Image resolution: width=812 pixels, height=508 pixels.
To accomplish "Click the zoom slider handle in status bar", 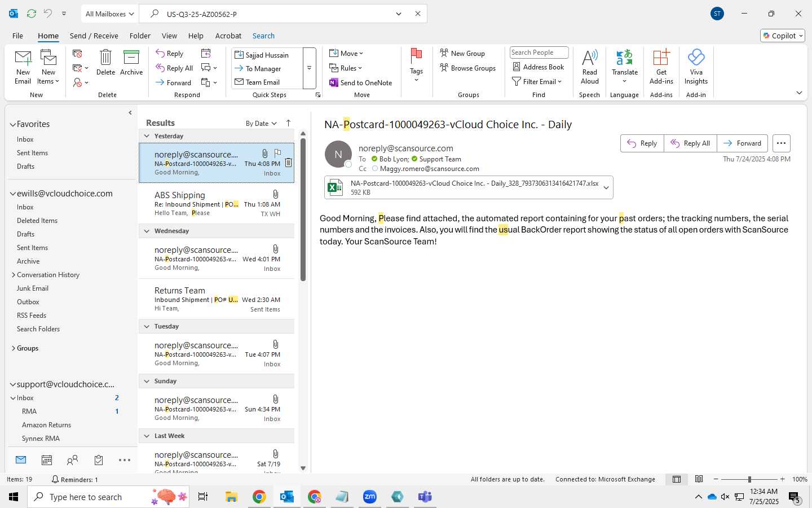I will click(749, 479).
